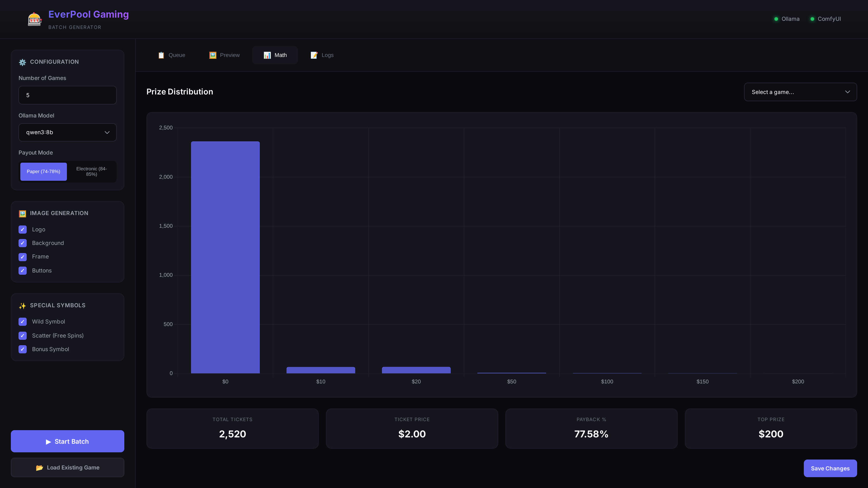This screenshot has width=868, height=488.
Task: Click the chevron on qwen3:8b selector
Action: (x=107, y=132)
